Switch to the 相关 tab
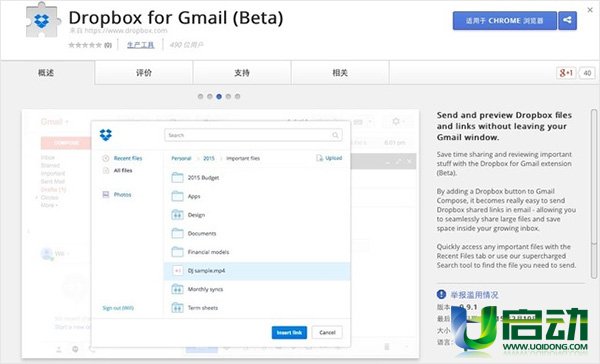The image size is (600, 364). click(340, 73)
